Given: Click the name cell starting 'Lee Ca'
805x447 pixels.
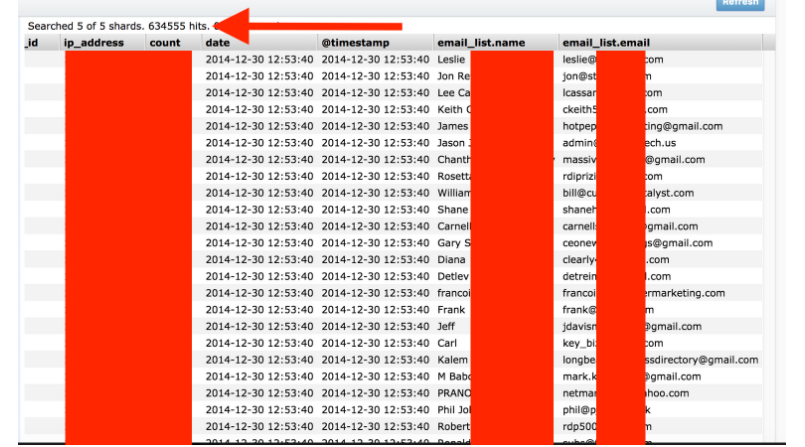Looking at the screenshot, I should 453,93.
